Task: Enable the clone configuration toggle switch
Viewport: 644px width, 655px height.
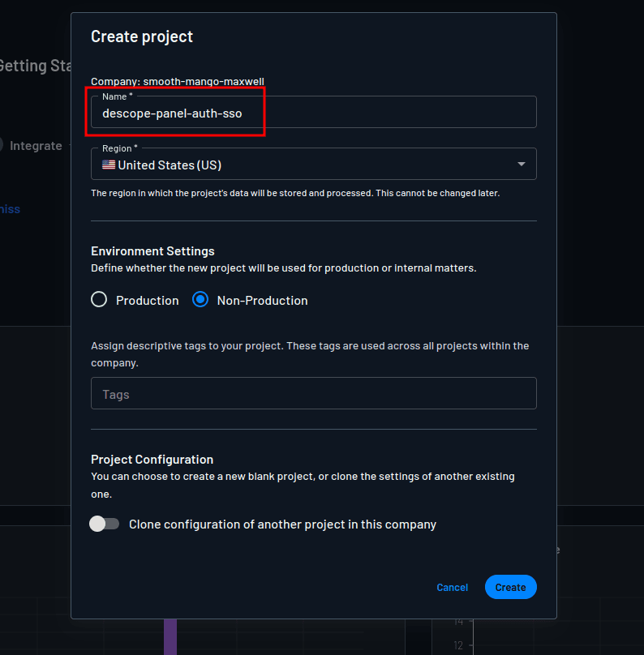Action: pos(104,524)
